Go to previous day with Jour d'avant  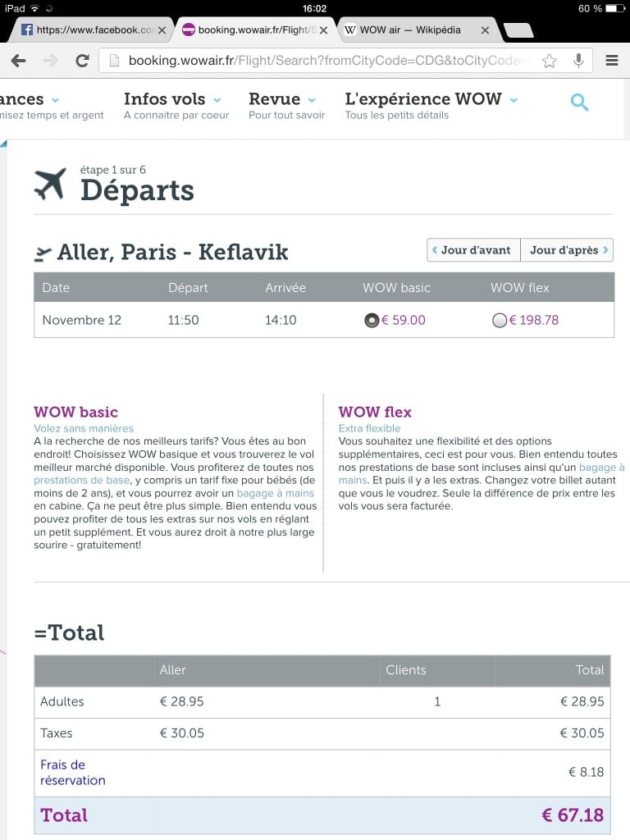474,250
